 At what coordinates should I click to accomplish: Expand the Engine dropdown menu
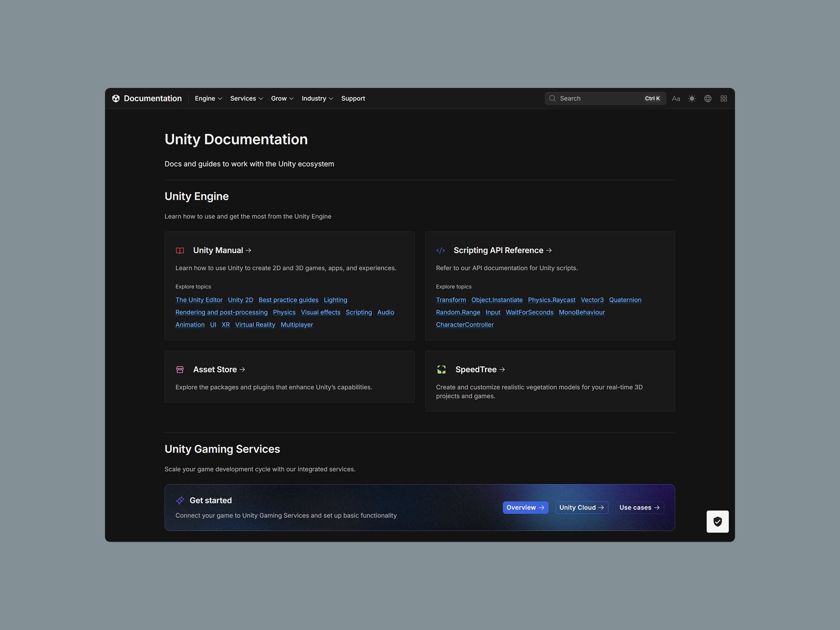(x=208, y=98)
